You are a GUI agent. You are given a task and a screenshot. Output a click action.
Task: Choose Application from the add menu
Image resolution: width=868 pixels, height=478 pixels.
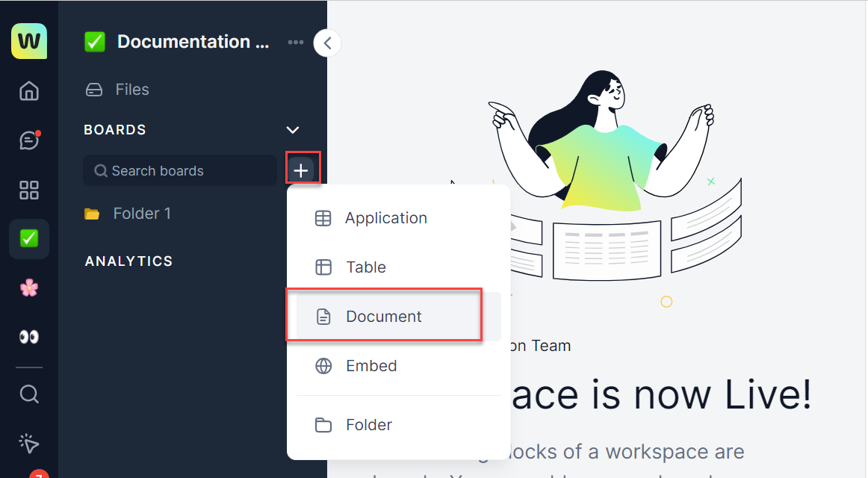(x=385, y=218)
